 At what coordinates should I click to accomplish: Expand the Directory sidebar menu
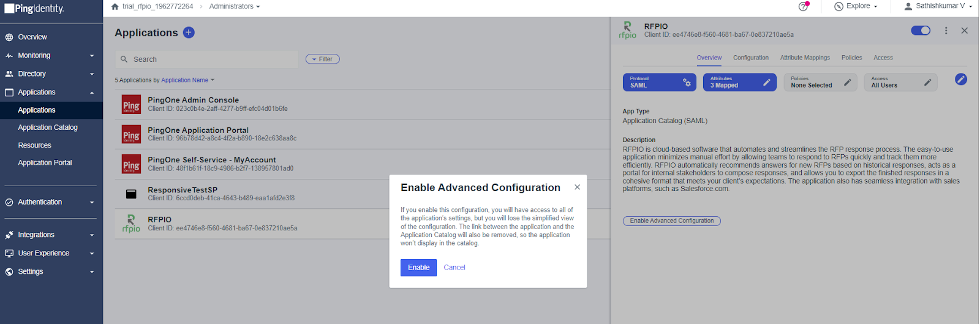pos(92,74)
